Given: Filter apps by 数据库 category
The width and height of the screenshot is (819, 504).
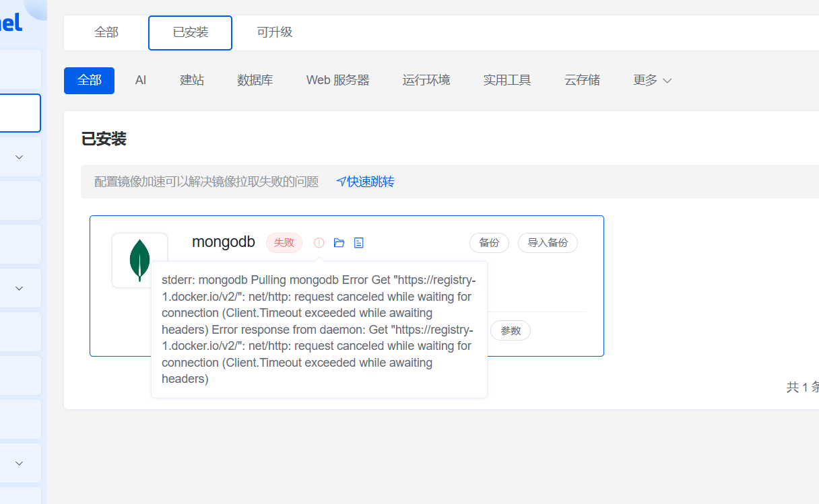Looking at the screenshot, I should point(255,80).
